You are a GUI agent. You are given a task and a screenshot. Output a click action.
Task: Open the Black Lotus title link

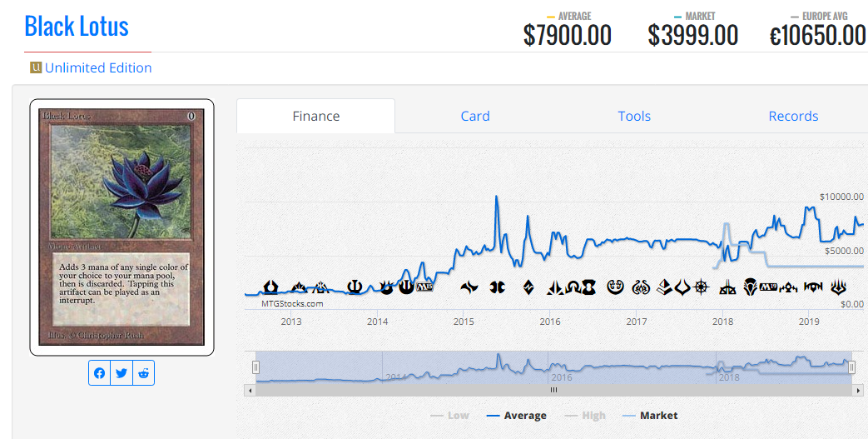tap(77, 26)
